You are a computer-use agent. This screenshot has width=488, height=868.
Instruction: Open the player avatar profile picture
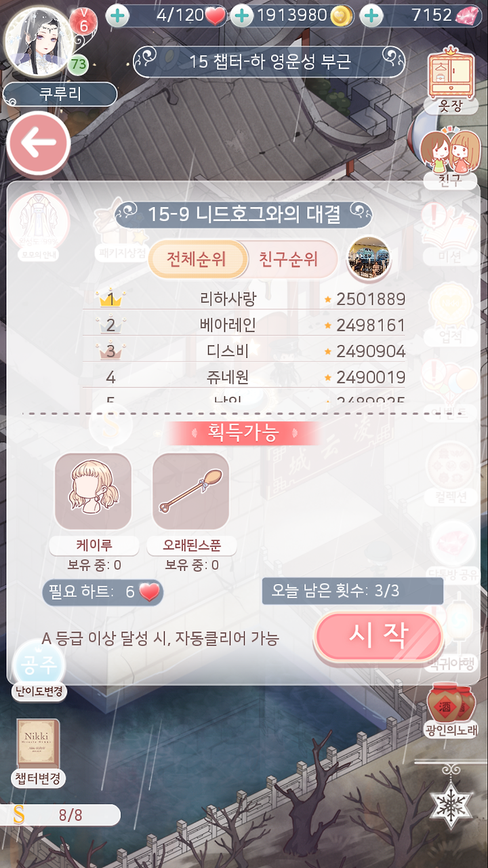coord(38,39)
